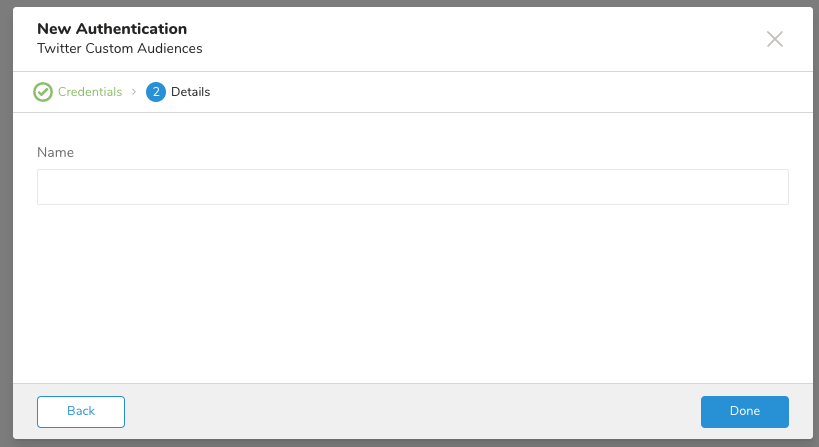Viewport: 819px width, 447px height.
Task: Click the Twitter Custom Audiences subtitle
Action: click(120, 48)
